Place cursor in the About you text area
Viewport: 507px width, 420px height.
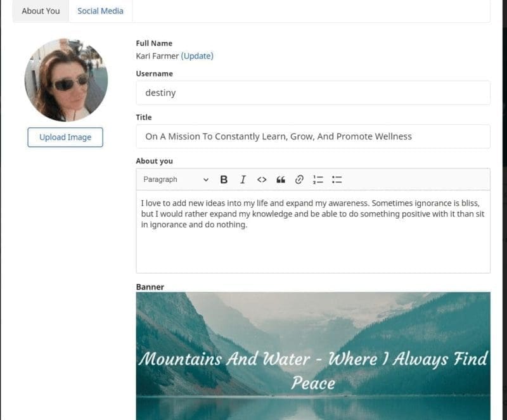click(x=313, y=231)
